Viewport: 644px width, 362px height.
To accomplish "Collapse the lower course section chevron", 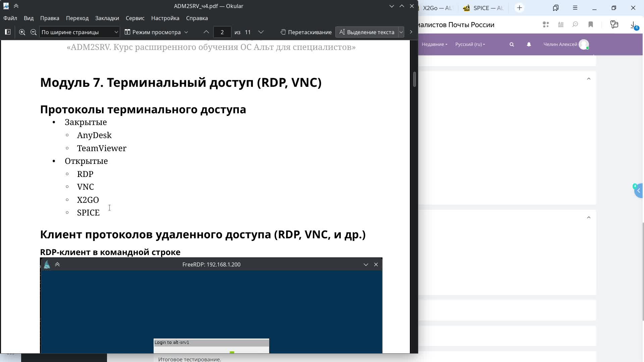I will pyautogui.click(x=589, y=218).
